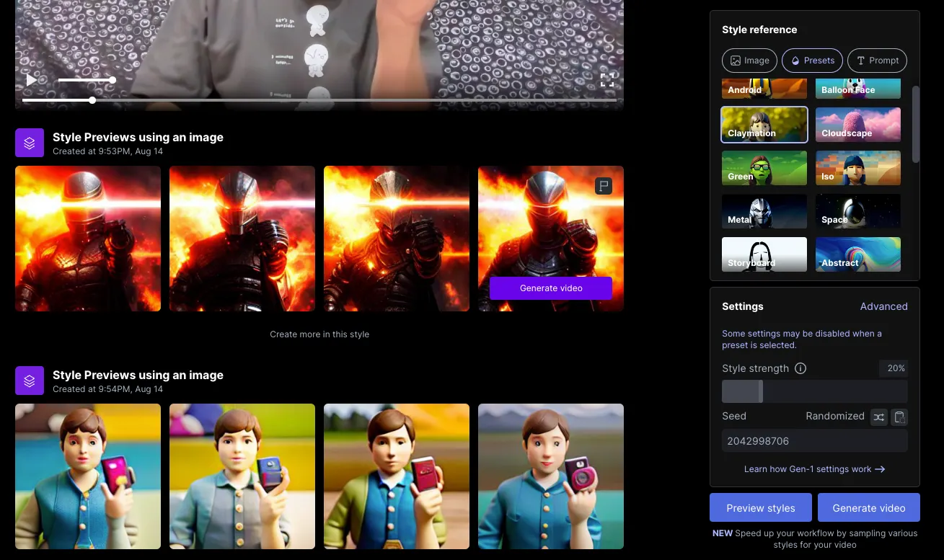944x560 pixels.
Task: Select the second fire-armor preview thumbnail
Action: [242, 239]
